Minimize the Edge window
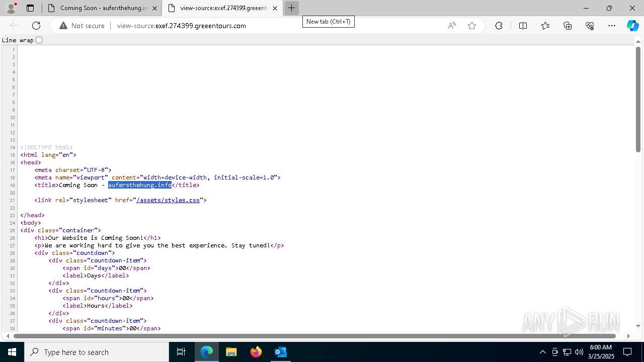The height and width of the screenshot is (362, 644). tap(586, 8)
